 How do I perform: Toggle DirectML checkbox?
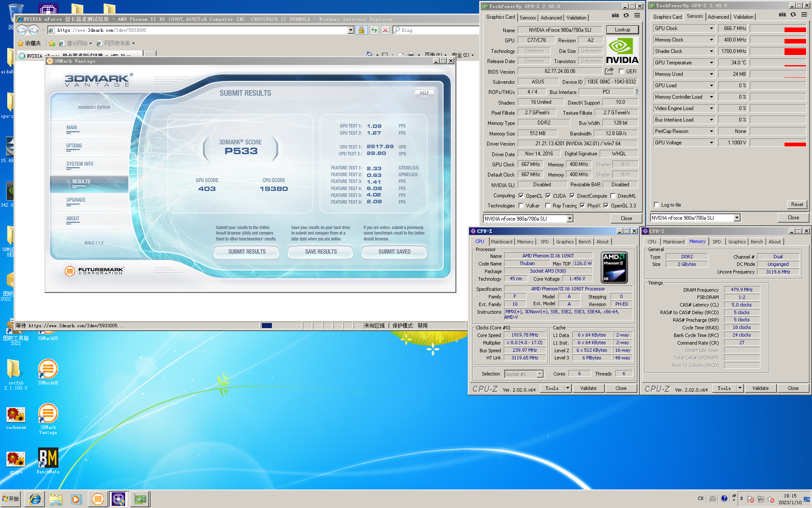pos(613,196)
